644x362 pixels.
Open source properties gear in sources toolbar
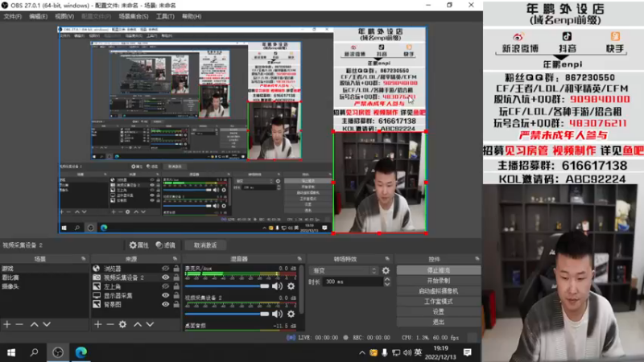pos(123,324)
